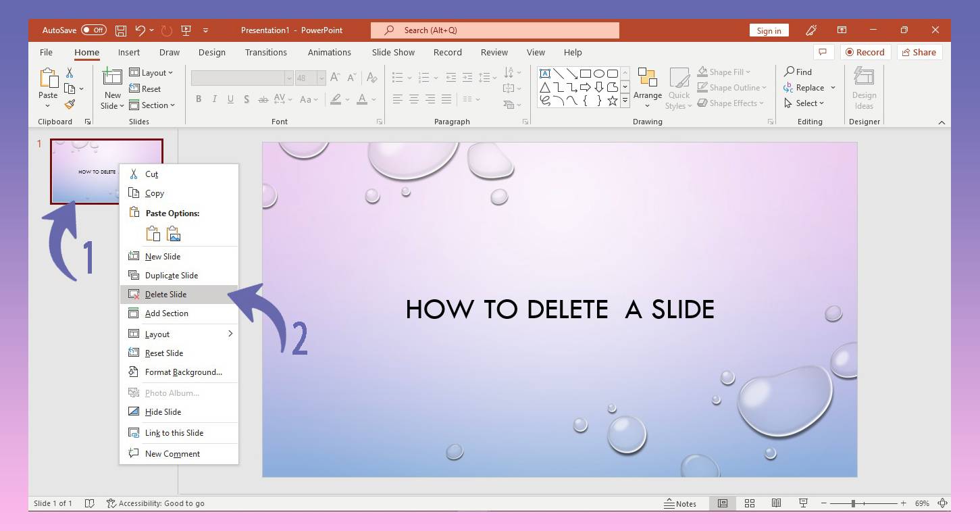980x531 pixels.
Task: Click the Increase Font Size icon
Action: (336, 78)
